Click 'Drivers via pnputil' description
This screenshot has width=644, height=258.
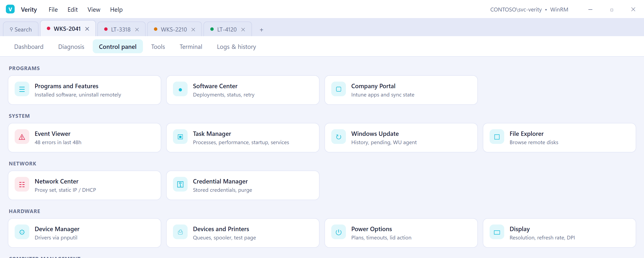click(56, 237)
